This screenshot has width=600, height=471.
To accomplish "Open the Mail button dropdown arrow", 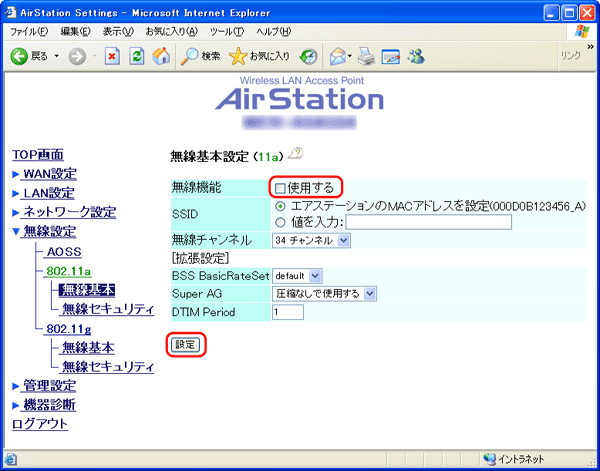I will click(350, 57).
